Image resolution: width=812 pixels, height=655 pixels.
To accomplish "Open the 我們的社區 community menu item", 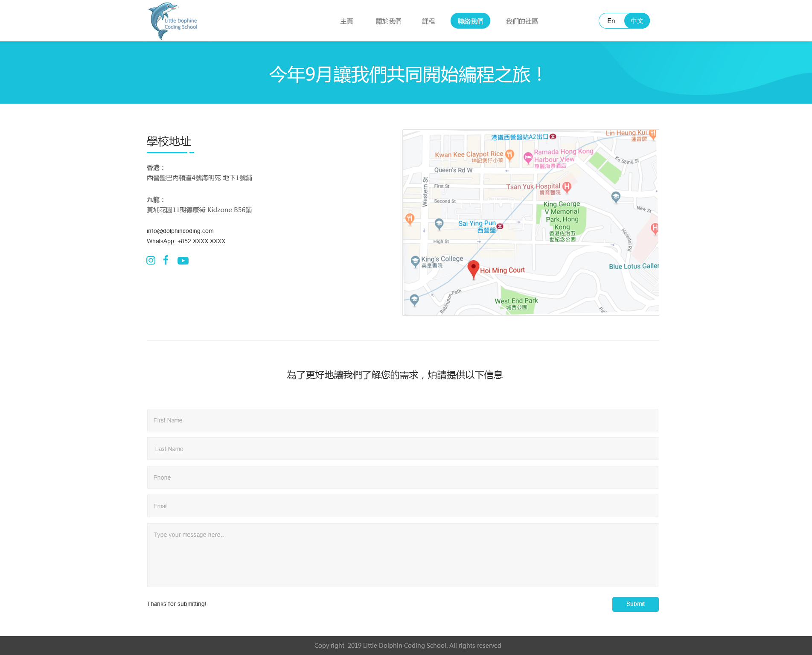I will tap(521, 21).
